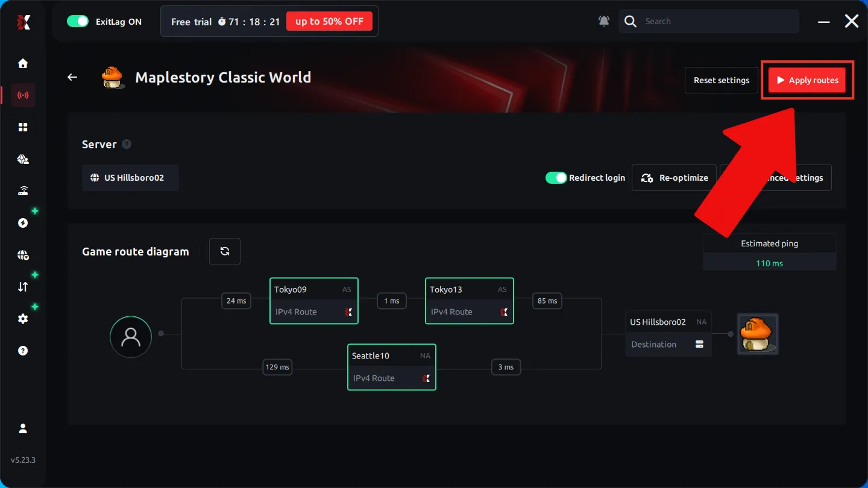Turn off the ExitLag ON switch

coord(78,22)
